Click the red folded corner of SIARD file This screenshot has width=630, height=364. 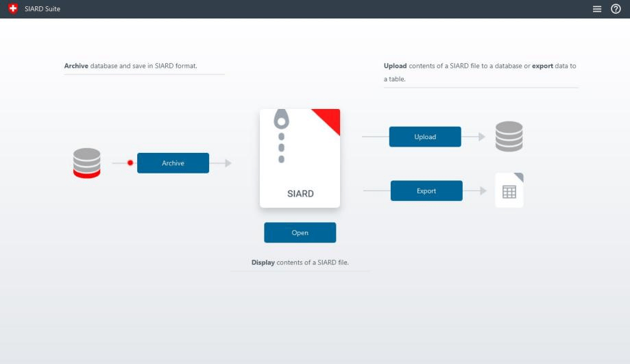coord(330,119)
